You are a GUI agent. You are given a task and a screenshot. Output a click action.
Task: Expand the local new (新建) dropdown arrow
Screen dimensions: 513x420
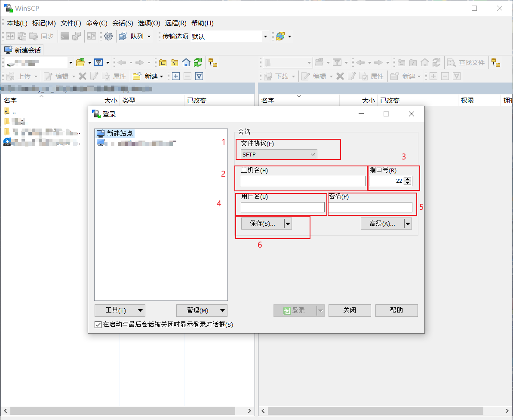161,76
